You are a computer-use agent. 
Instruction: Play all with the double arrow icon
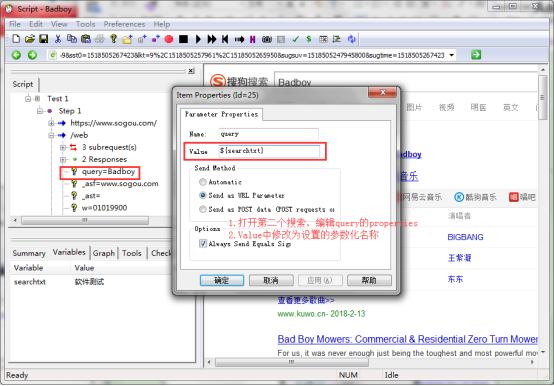[x=212, y=39]
